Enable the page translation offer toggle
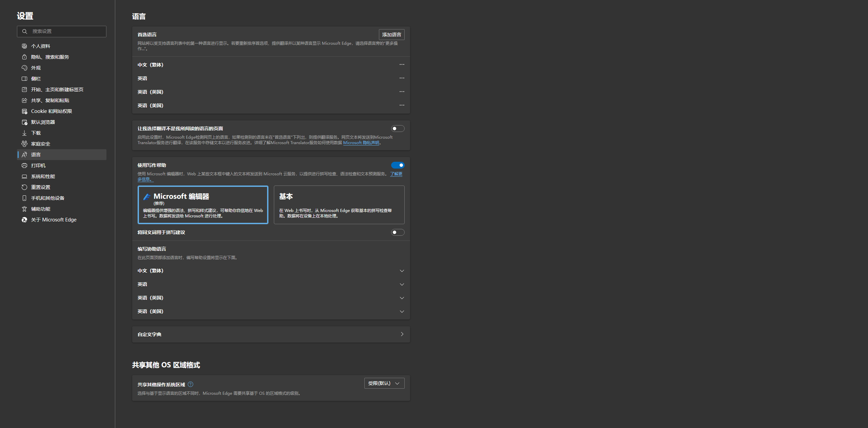This screenshot has width=868, height=428. click(398, 129)
